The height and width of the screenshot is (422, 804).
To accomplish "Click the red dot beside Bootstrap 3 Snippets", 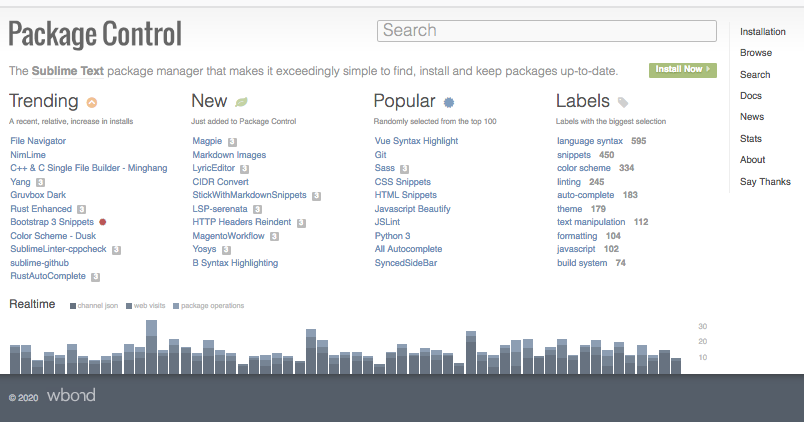I will (103, 222).
